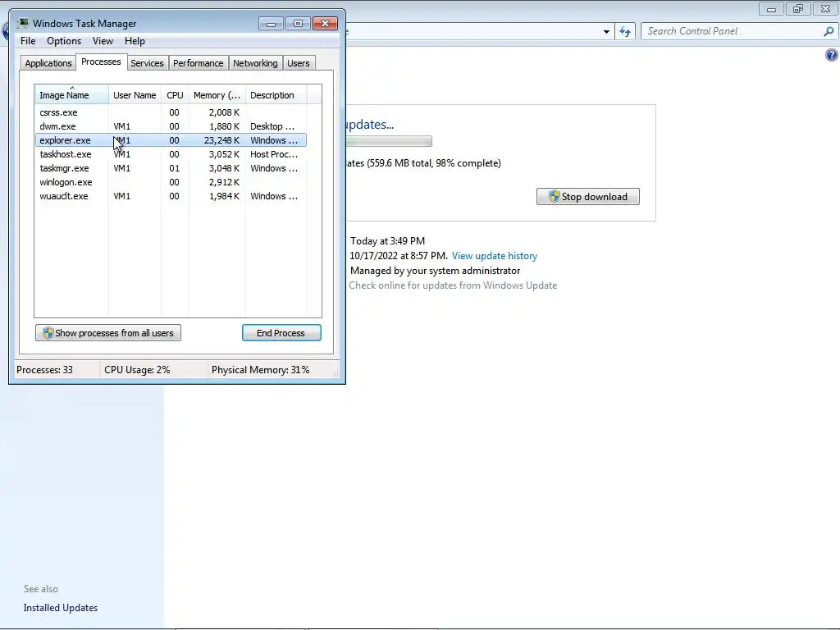Open the File menu in Task Manager
Image resolution: width=840 pixels, height=630 pixels.
coord(28,41)
